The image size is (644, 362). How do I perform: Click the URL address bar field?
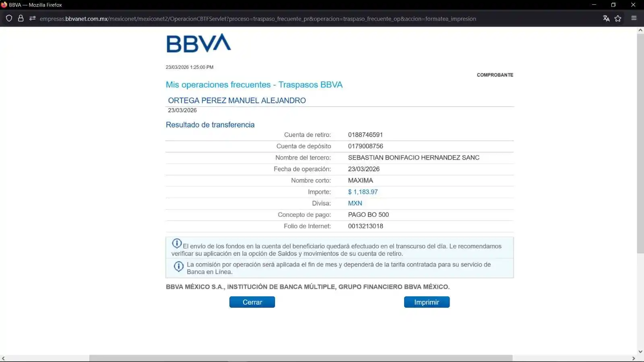point(258,19)
